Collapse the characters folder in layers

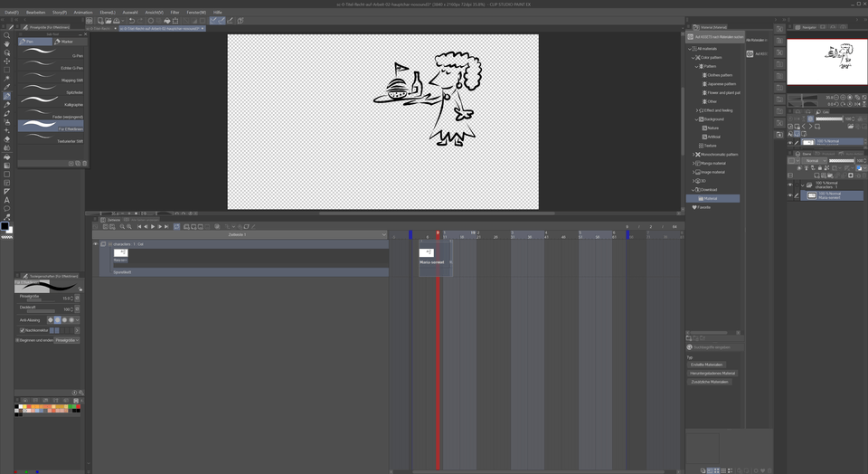tap(803, 185)
